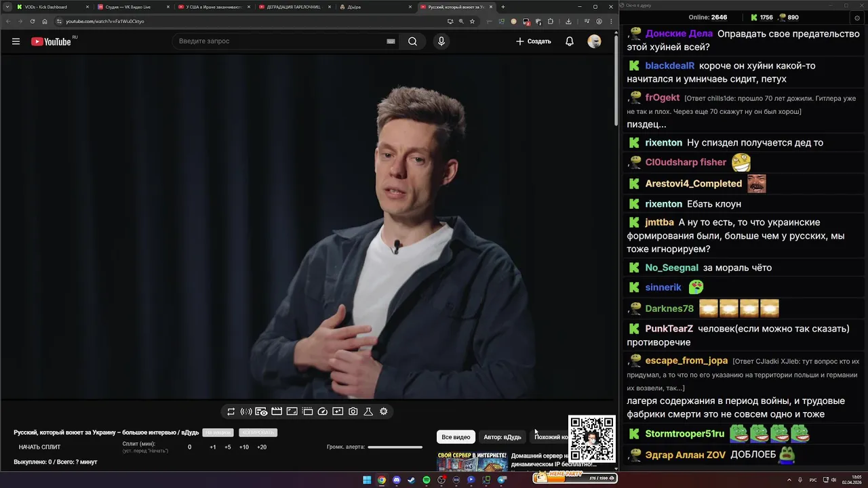Click the cinema mode icon in video toolbar
The height and width of the screenshot is (488, 868).
[x=307, y=411]
